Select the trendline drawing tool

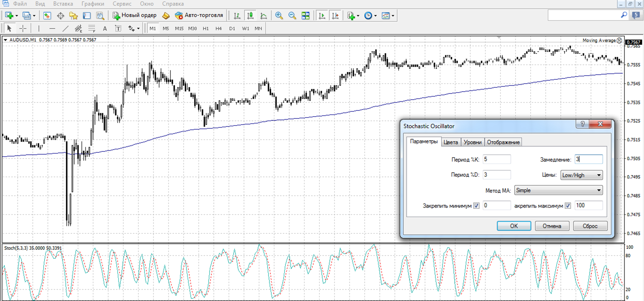(x=65, y=28)
